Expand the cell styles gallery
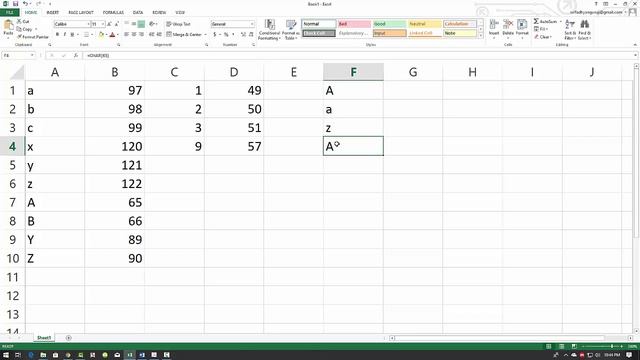Viewport: 640px width, 360px height. [x=480, y=36]
